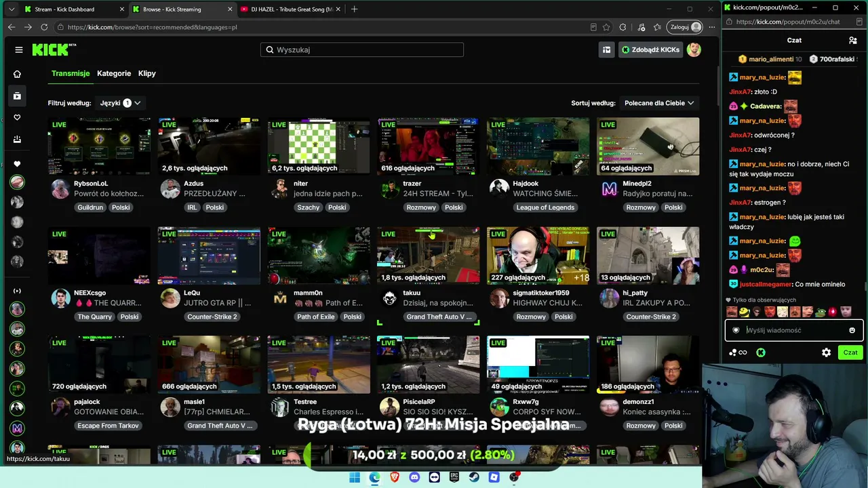This screenshot has height=488, width=868.
Task: Open the dashboard icon beside Zdobądź KICKs
Action: (607, 49)
